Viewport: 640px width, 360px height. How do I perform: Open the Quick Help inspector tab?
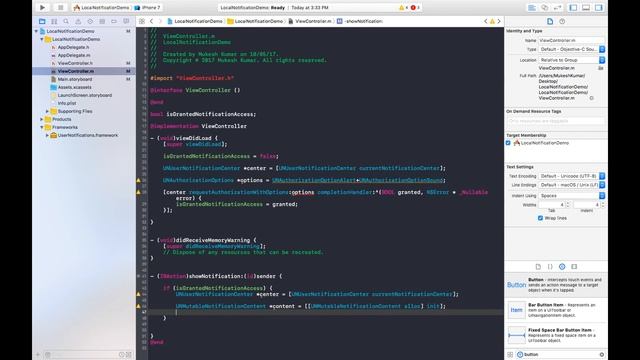point(562,21)
